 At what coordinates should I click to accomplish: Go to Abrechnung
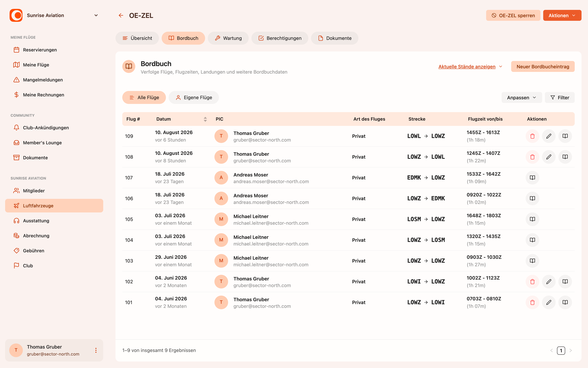pyautogui.click(x=54, y=236)
